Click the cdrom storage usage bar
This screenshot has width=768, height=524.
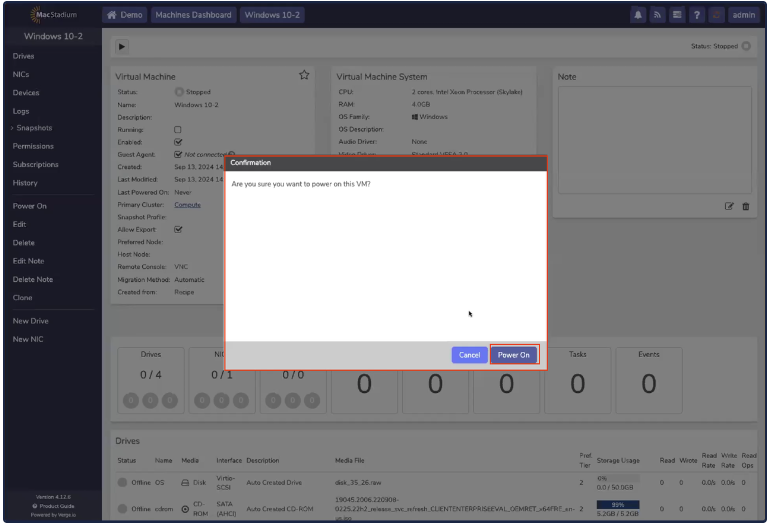pyautogui.click(x=617, y=506)
